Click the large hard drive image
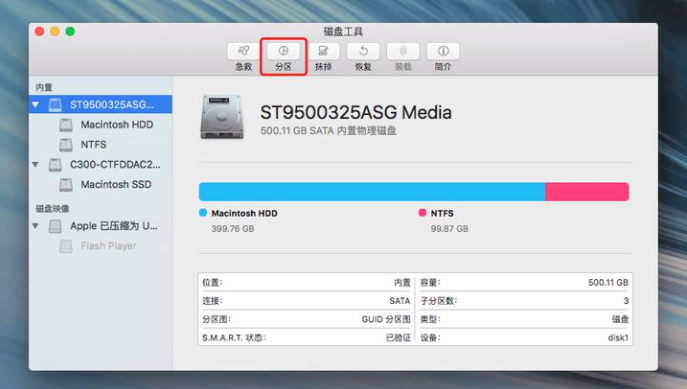687x389 pixels. (222, 117)
